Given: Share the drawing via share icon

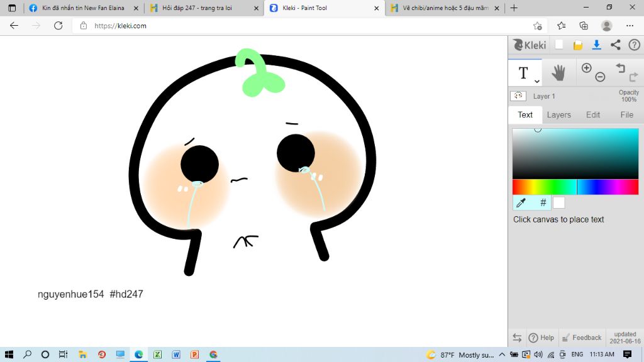Looking at the screenshot, I should point(615,45).
